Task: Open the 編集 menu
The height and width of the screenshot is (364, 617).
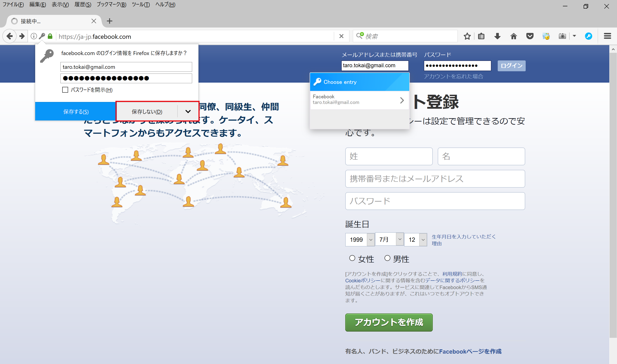Action: pyautogui.click(x=37, y=5)
